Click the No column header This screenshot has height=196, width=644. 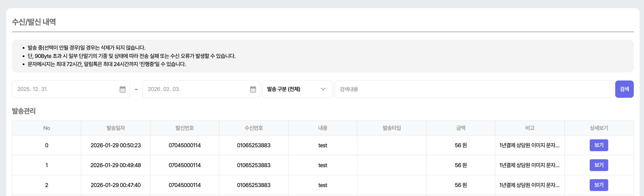click(46, 128)
